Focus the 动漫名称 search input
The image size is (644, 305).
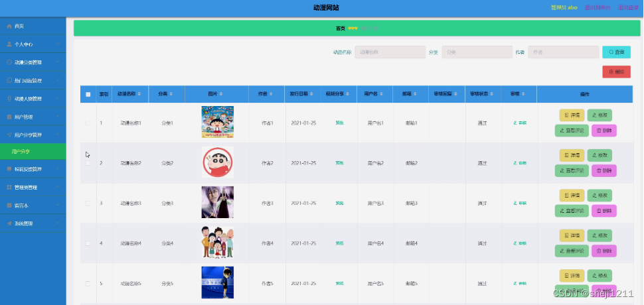click(x=390, y=52)
